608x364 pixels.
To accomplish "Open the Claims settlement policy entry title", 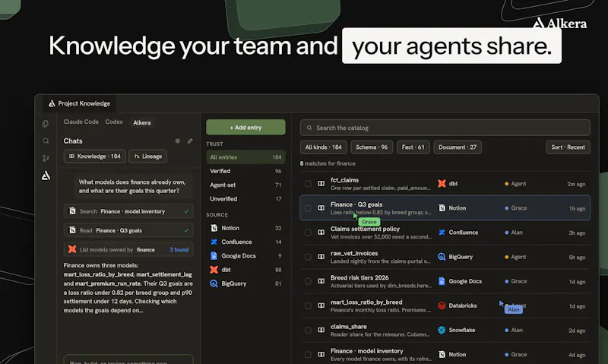I will [365, 229].
